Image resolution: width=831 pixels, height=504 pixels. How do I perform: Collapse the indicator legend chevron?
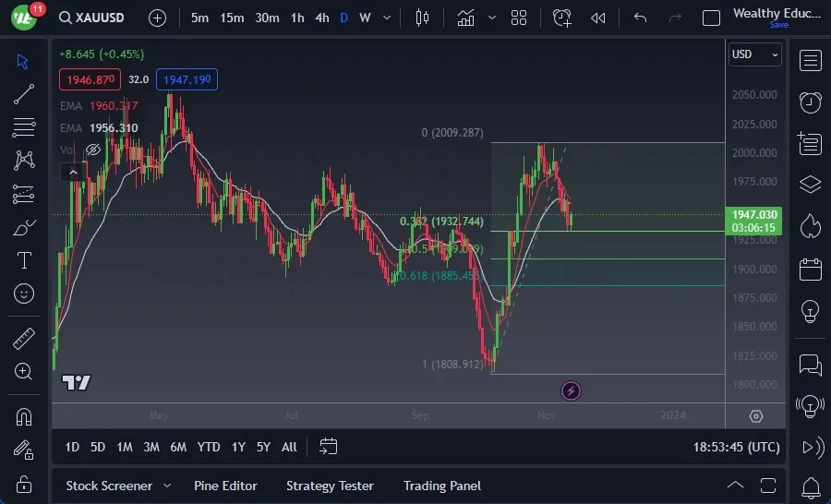[73, 173]
